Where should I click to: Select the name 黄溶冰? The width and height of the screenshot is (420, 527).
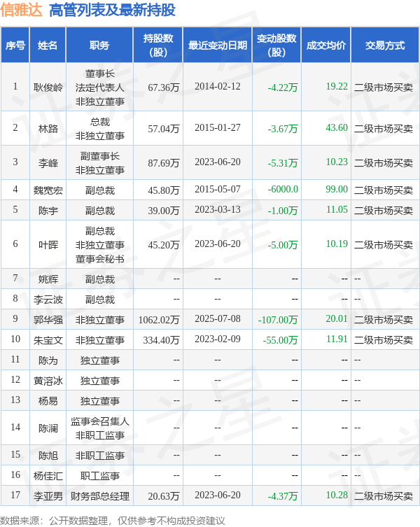click(48, 381)
